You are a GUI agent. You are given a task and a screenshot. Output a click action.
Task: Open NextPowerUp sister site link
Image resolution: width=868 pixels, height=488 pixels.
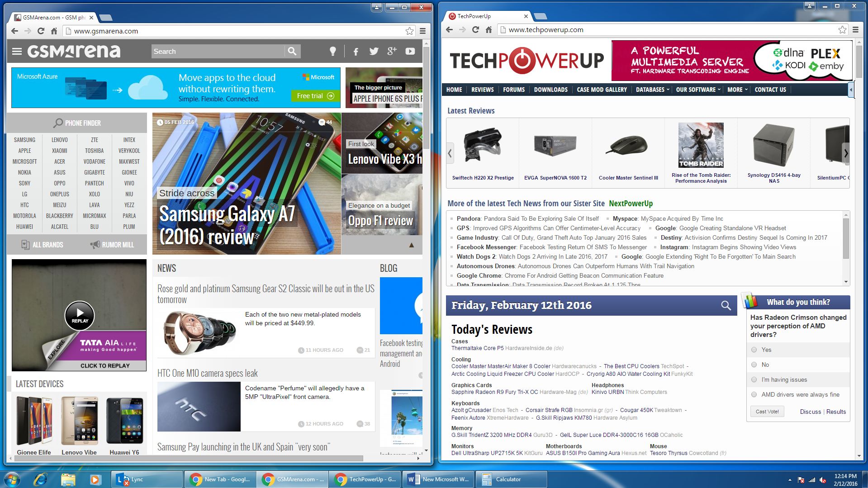tap(631, 204)
